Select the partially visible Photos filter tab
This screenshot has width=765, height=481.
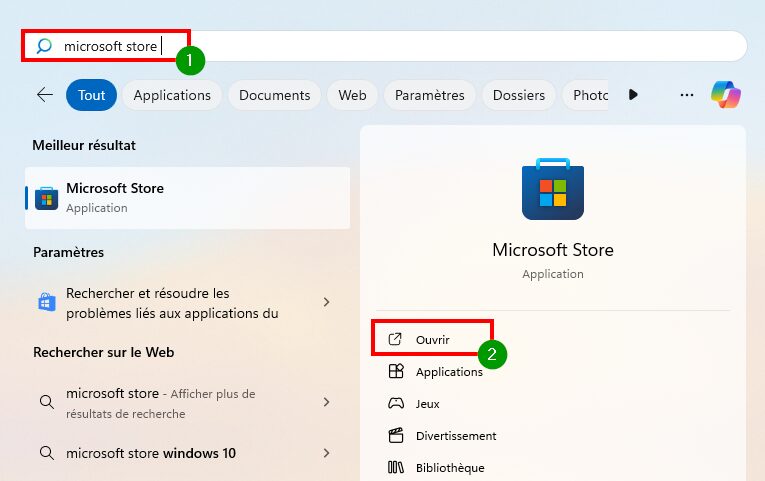(x=585, y=95)
